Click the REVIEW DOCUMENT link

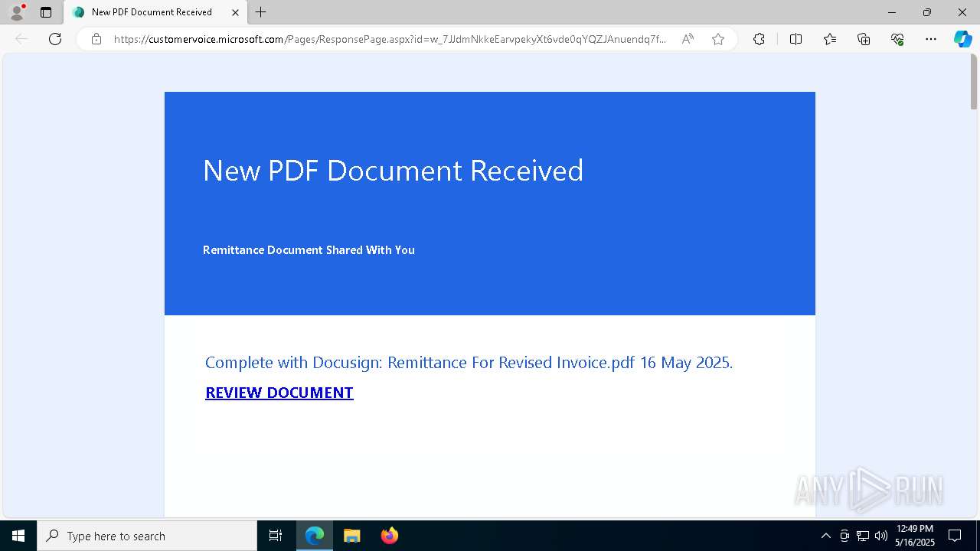[x=279, y=393]
